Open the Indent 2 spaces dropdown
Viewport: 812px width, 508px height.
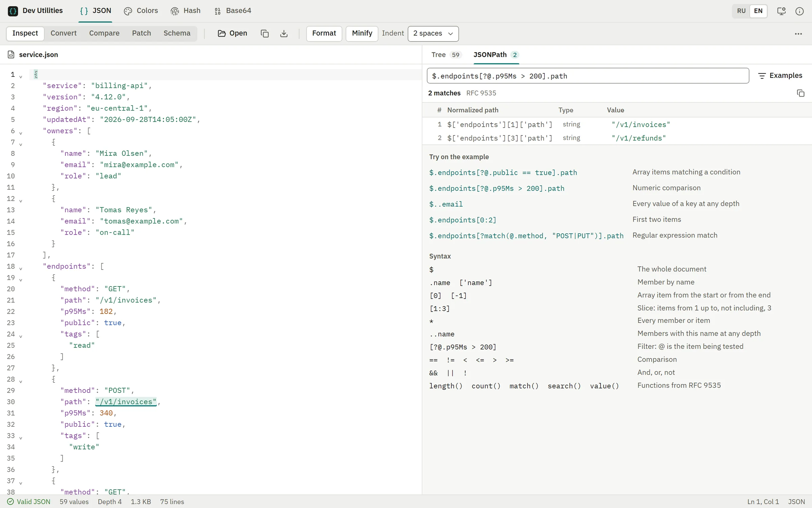433,34
